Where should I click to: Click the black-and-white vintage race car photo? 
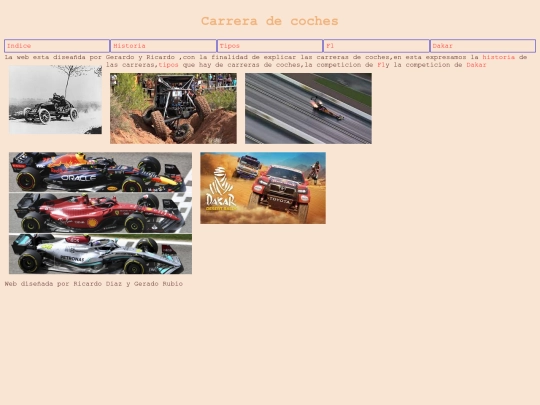pos(55,100)
